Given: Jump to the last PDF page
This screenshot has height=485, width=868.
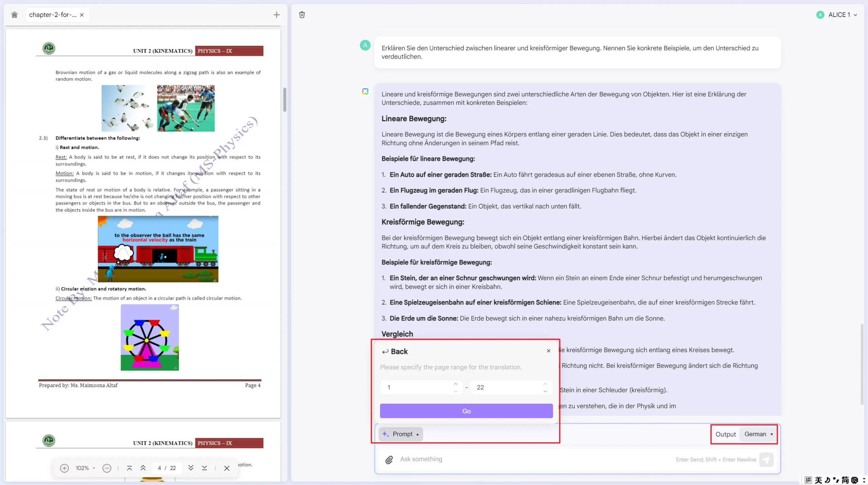Looking at the screenshot, I should point(204,468).
